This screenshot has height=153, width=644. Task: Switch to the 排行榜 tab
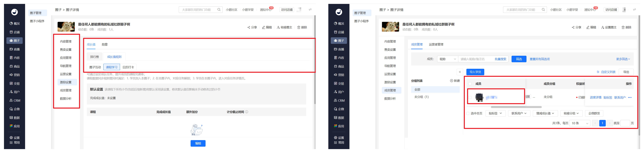tap(95, 57)
